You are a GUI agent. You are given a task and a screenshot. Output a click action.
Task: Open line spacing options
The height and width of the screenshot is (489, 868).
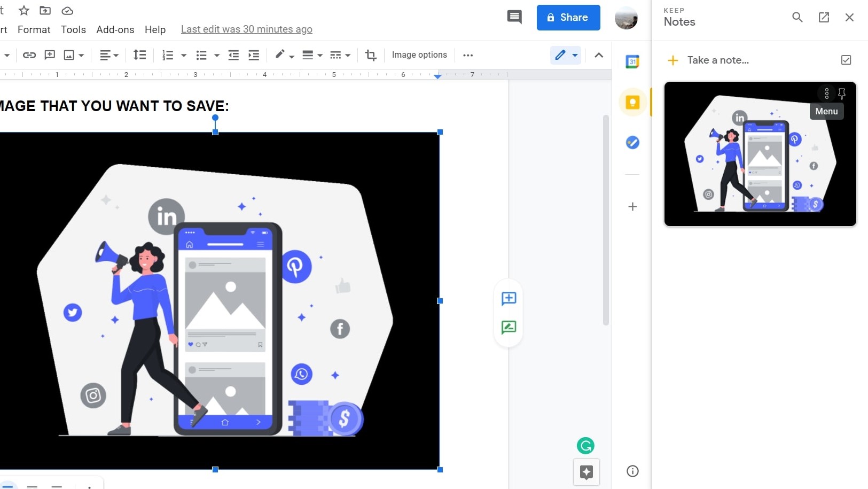click(x=139, y=55)
